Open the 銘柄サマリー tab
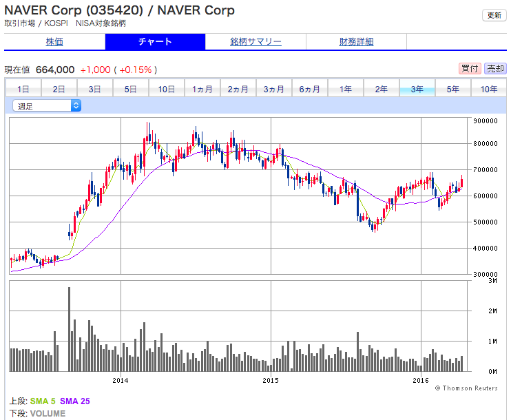511x420 pixels. click(x=255, y=42)
